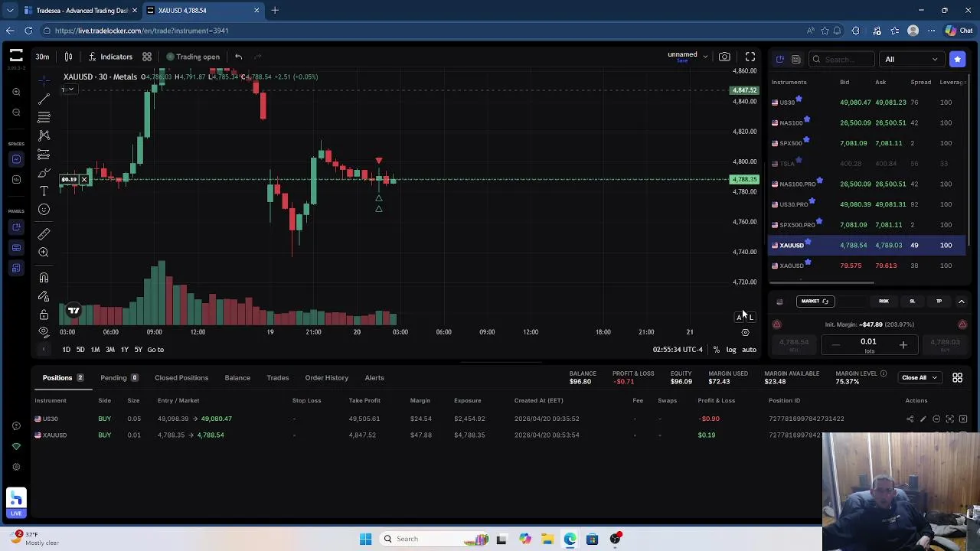
Task: Open the positions panel layout grid icon
Action: 957,377
